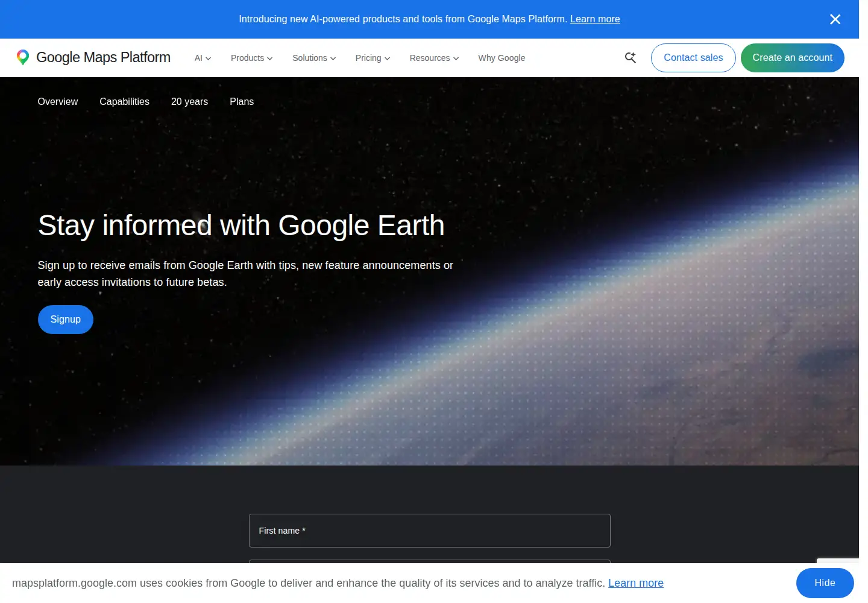Click the Google Maps Platform wordmark
Image resolution: width=868 pixels, height=603 pixels.
tap(103, 57)
